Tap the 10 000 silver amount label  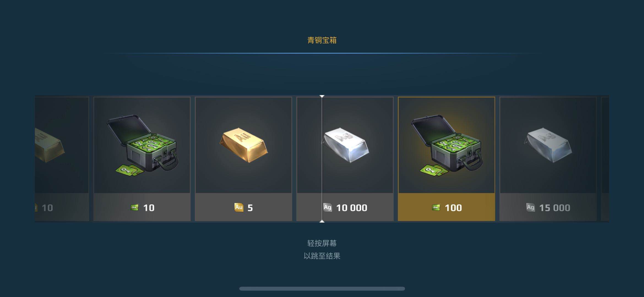352,208
